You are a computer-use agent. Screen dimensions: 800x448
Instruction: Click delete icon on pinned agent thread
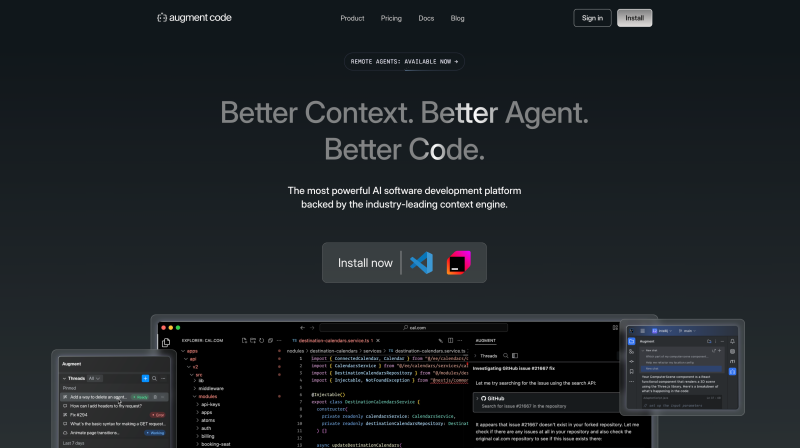pyautogui.click(x=155, y=397)
